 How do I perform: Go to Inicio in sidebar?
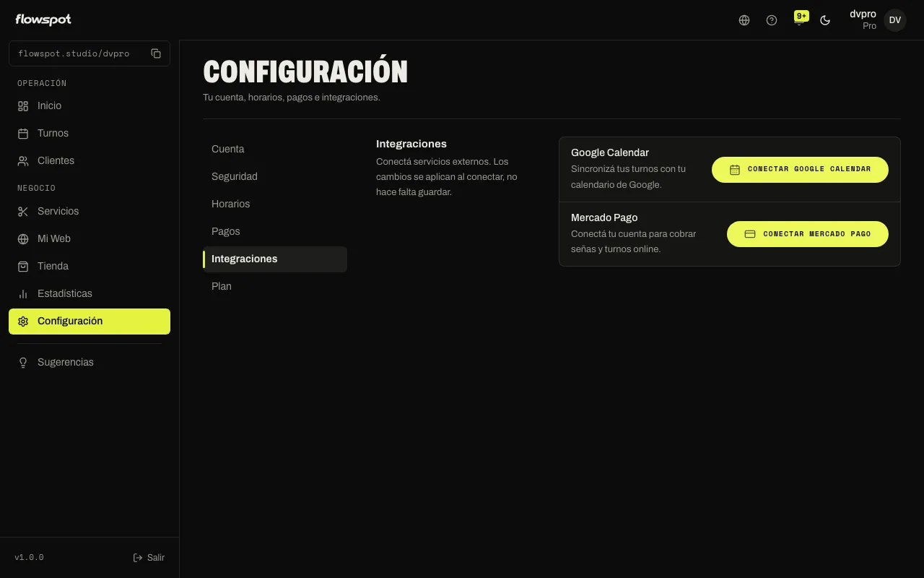[x=90, y=105]
